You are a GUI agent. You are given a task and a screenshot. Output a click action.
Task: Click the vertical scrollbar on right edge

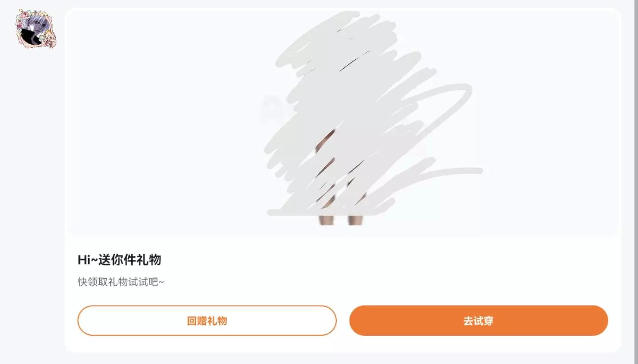pyautogui.click(x=636, y=182)
